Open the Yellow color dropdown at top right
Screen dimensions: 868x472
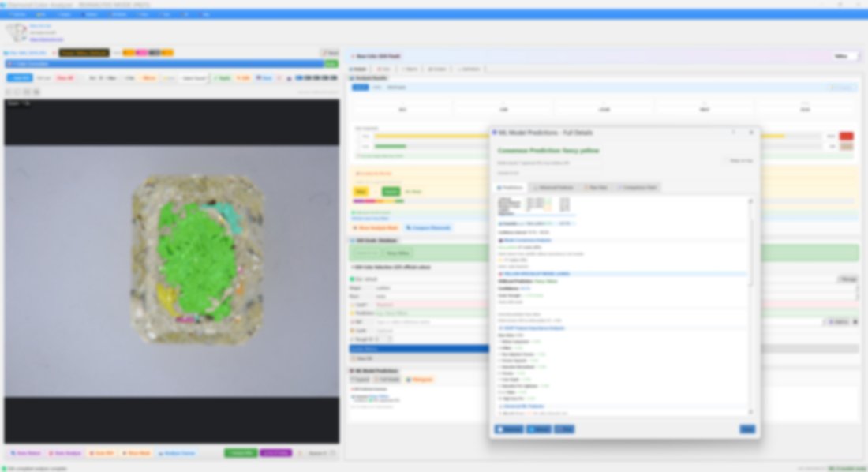(843, 55)
